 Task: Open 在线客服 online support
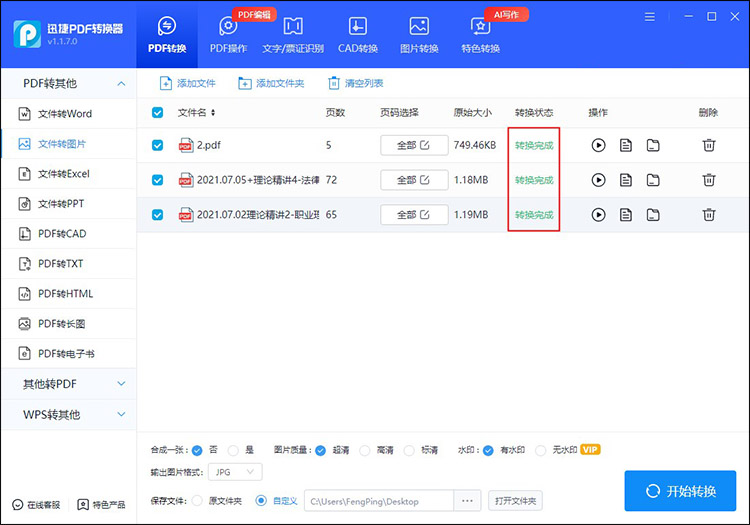coord(36,505)
